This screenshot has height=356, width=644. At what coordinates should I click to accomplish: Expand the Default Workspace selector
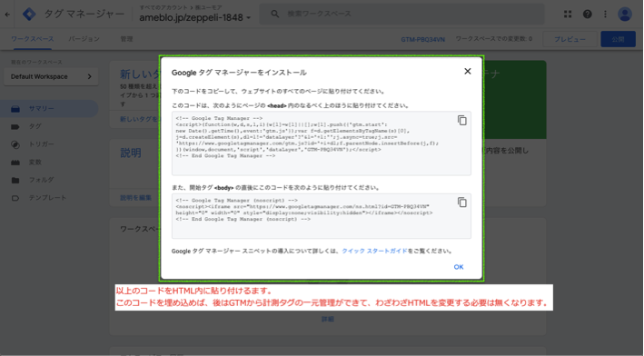pos(51,77)
